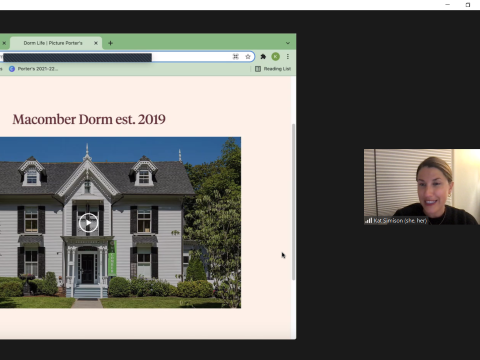
Task: Switch to the Dorm Life | Picture Porter's tab
Action: 55,43
